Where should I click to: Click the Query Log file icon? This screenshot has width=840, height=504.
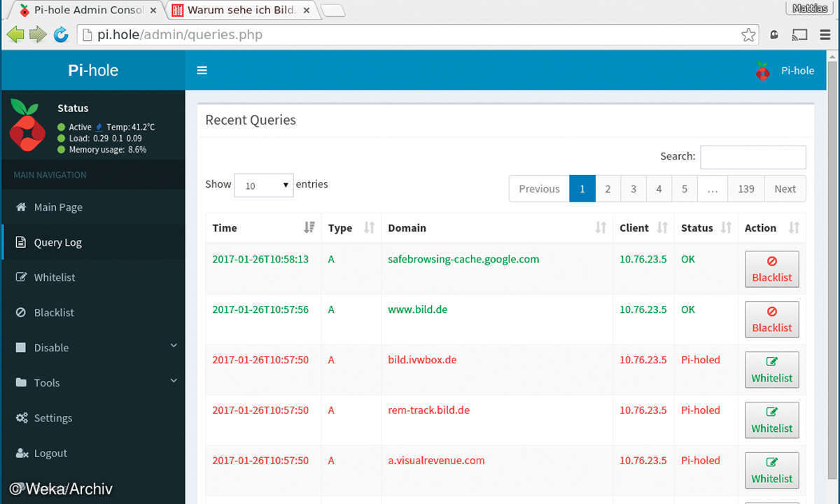coord(20,242)
